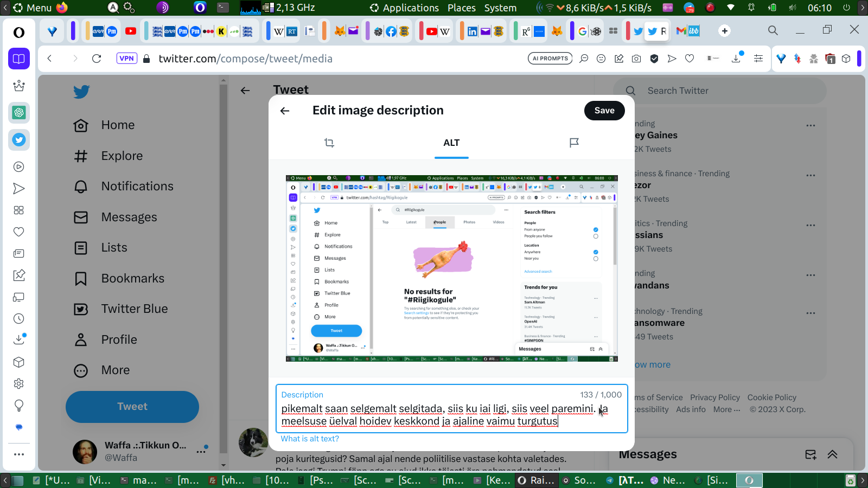Open the Opera main menu logo
The height and width of the screenshot is (488, 868).
19,33
